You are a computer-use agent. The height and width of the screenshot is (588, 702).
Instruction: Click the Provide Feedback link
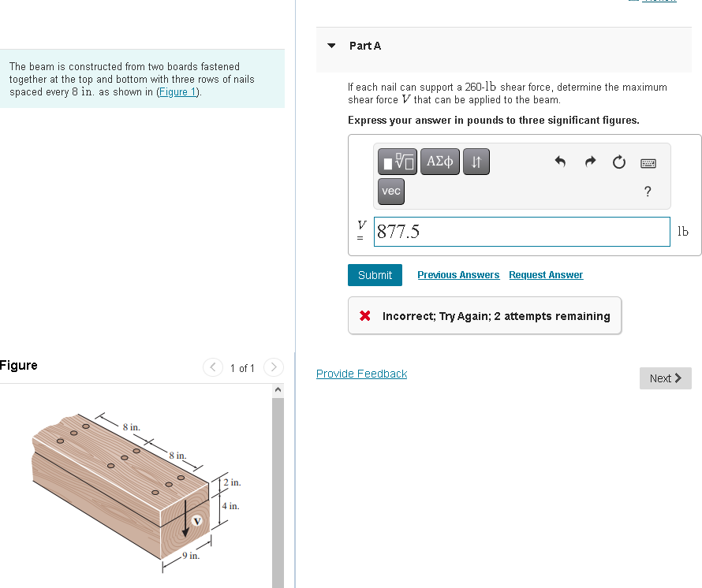[361, 373]
